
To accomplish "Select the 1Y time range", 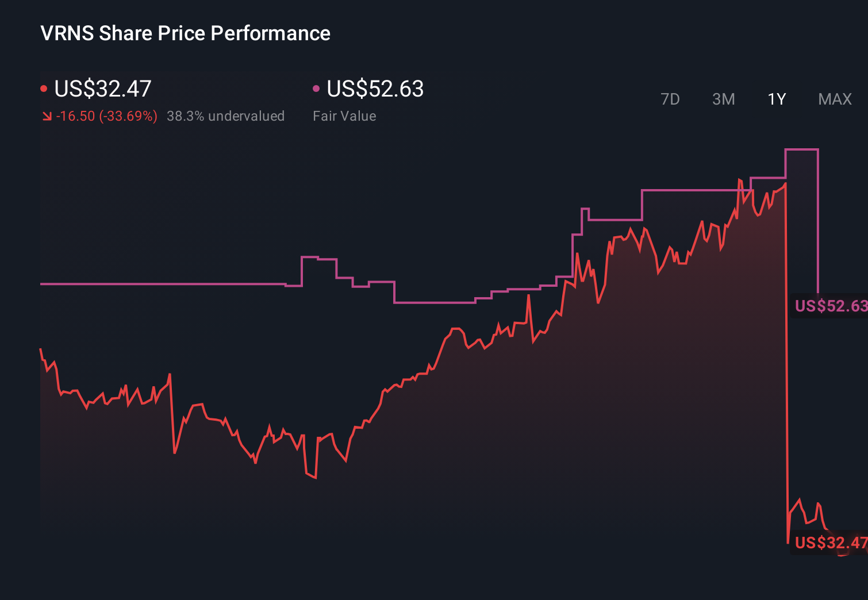I will [776, 99].
